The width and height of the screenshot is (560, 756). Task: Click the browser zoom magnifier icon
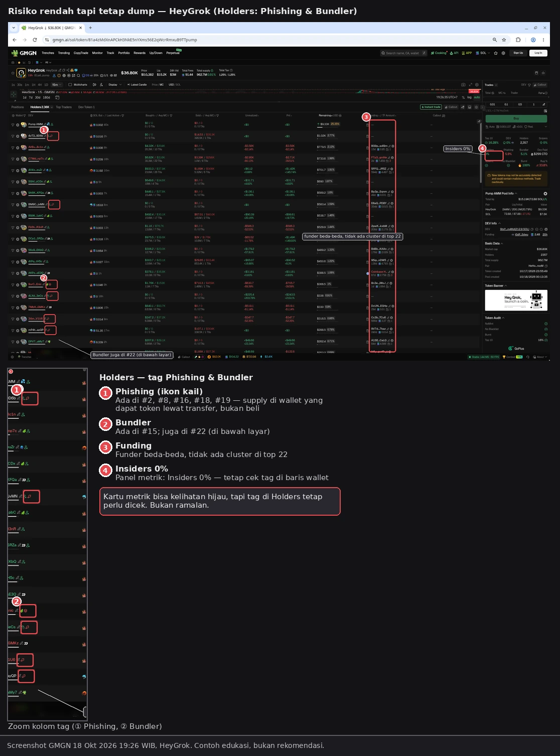click(x=494, y=40)
